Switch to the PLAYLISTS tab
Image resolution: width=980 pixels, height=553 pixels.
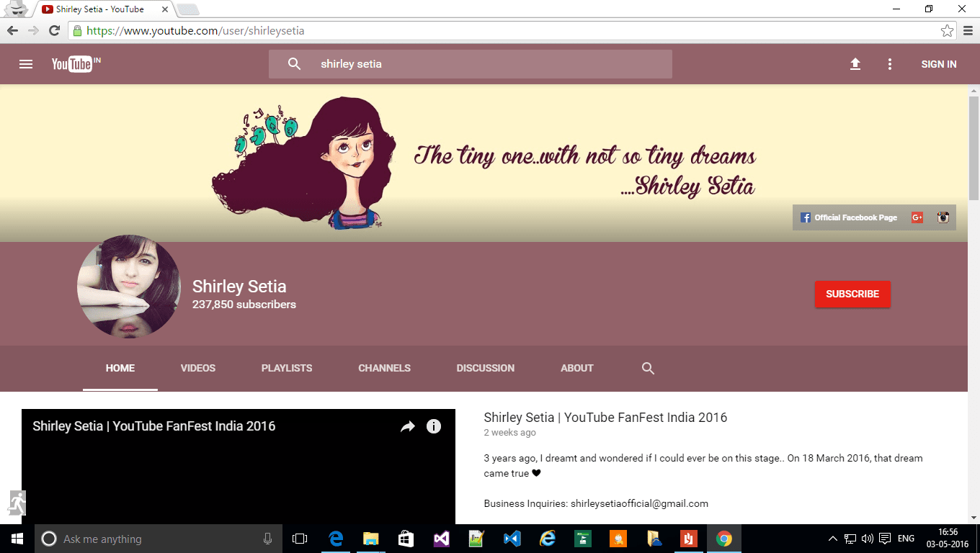[x=287, y=368]
